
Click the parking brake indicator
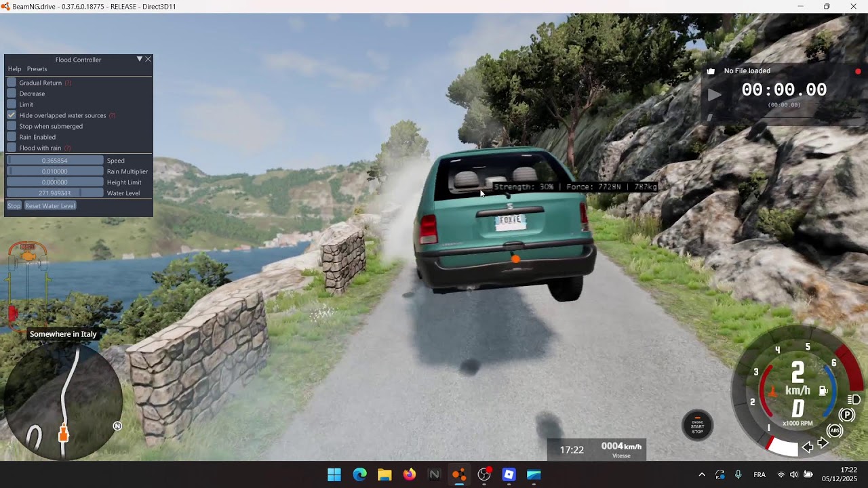[x=847, y=415]
